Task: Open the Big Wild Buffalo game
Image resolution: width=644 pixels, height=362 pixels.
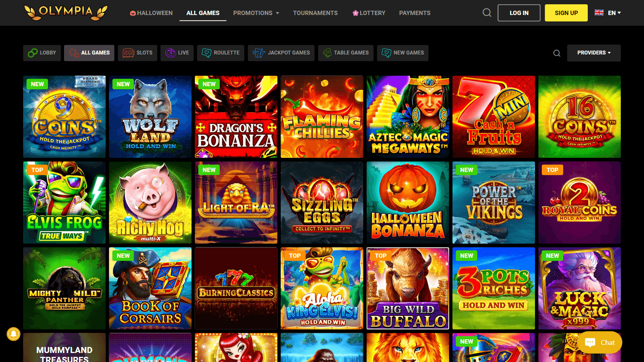Action: click(x=408, y=288)
